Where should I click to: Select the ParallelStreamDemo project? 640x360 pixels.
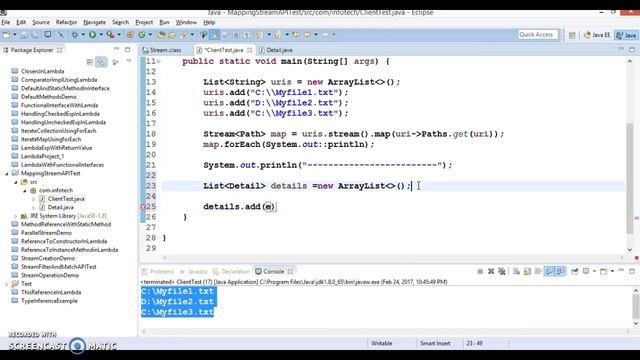(46, 233)
